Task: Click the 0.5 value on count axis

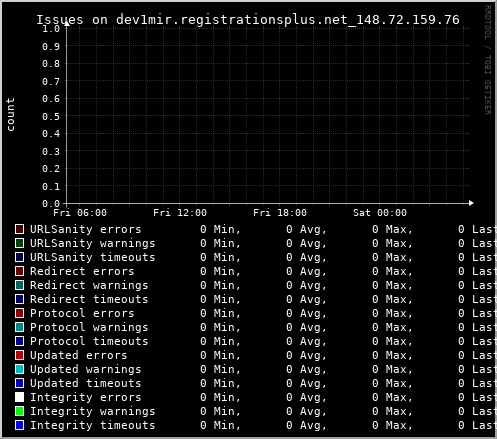Action: coord(51,116)
